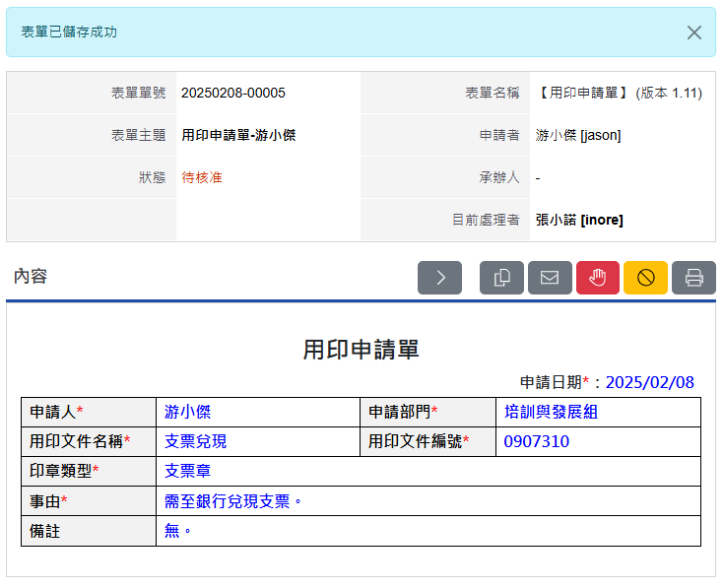Click the 用印申請單 form title heading
This screenshot has height=588, width=724.
pos(362,350)
